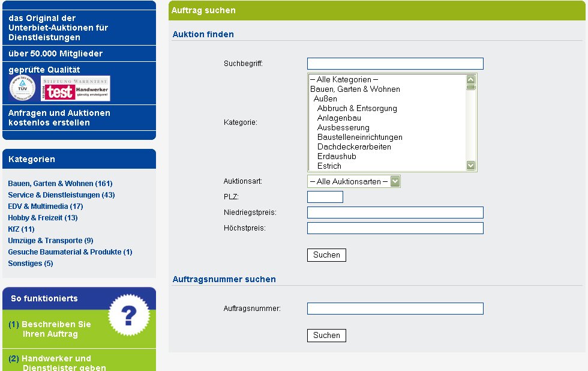This screenshot has width=588, height=371.
Task: Click into the PLZ input field
Action: [325, 197]
